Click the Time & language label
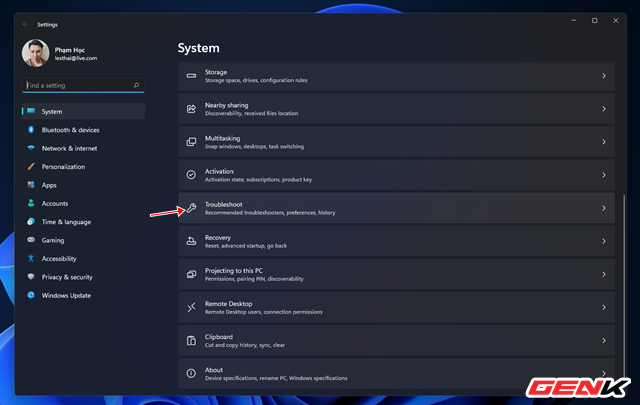The image size is (640, 405). click(66, 222)
